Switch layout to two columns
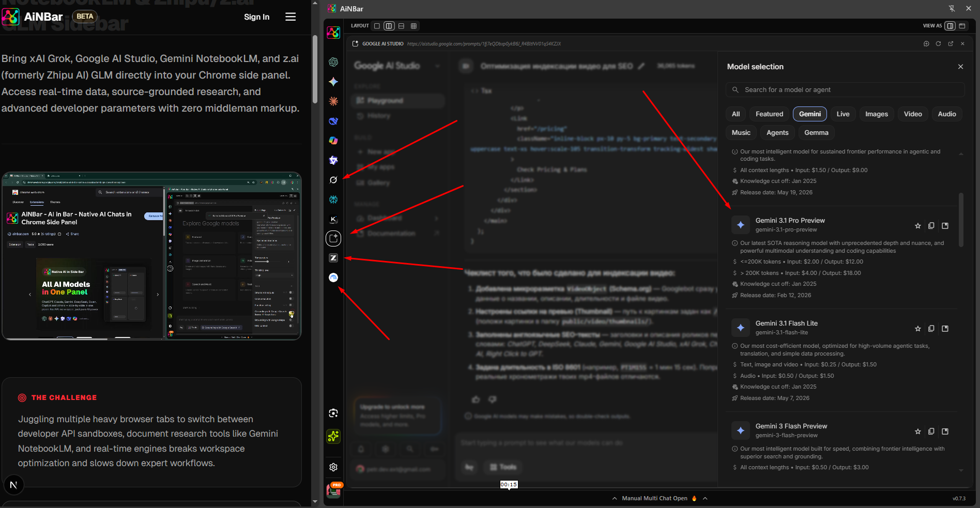The height and width of the screenshot is (508, 980). point(389,26)
